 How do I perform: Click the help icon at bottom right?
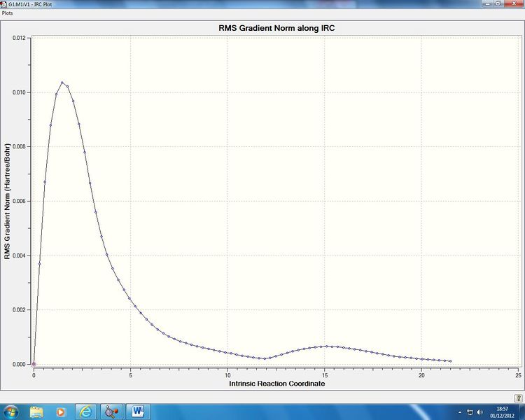coord(518,398)
